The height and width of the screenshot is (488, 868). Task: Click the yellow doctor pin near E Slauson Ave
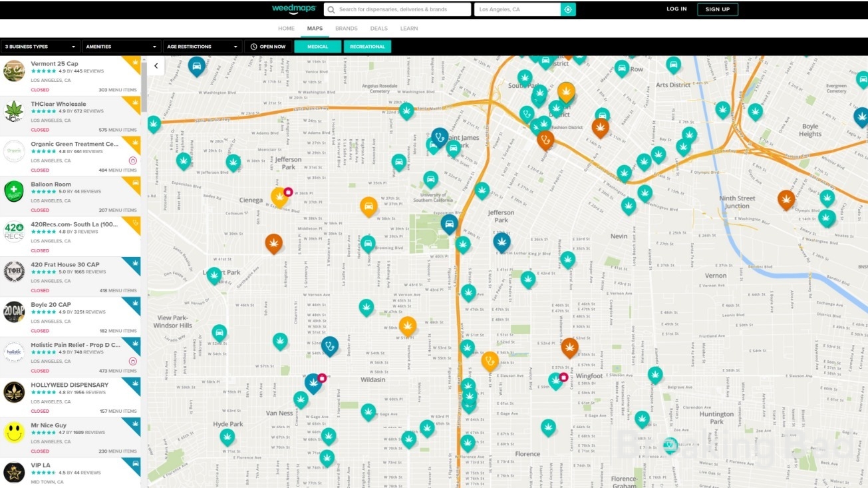(490, 361)
